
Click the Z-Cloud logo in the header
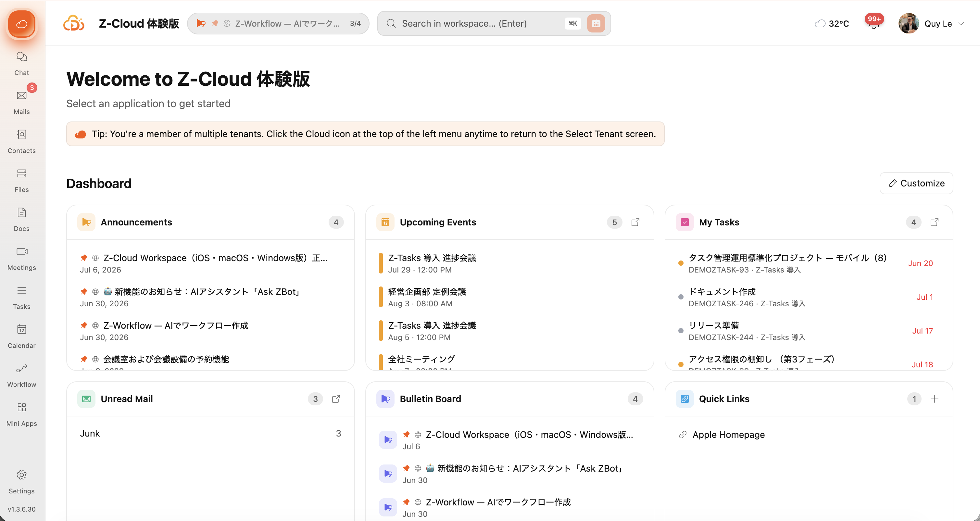(74, 24)
